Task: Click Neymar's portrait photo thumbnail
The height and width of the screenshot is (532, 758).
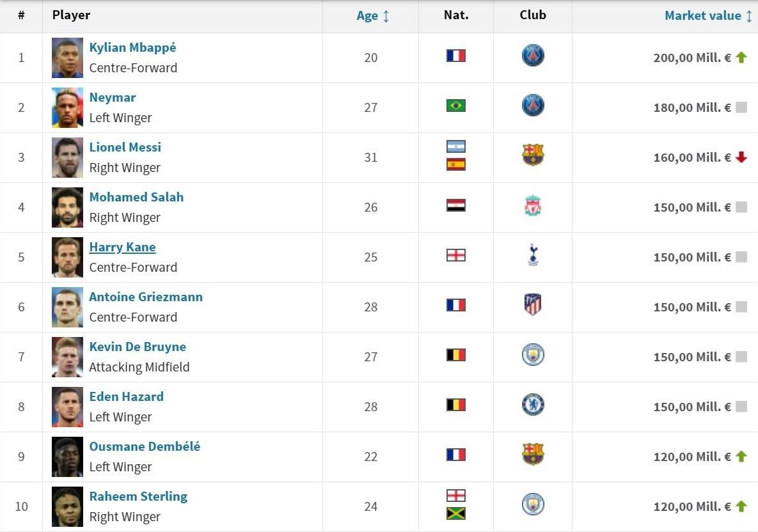Action: coord(67,107)
